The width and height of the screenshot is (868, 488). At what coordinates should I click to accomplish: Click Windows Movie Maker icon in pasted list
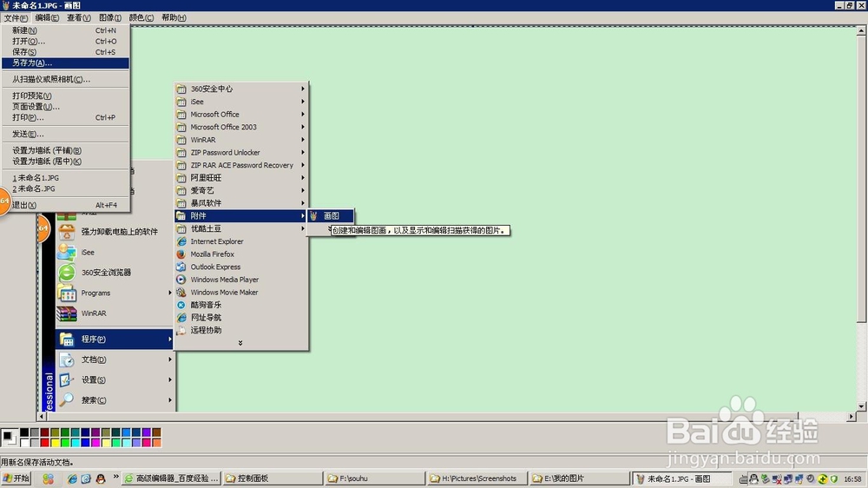click(181, 293)
